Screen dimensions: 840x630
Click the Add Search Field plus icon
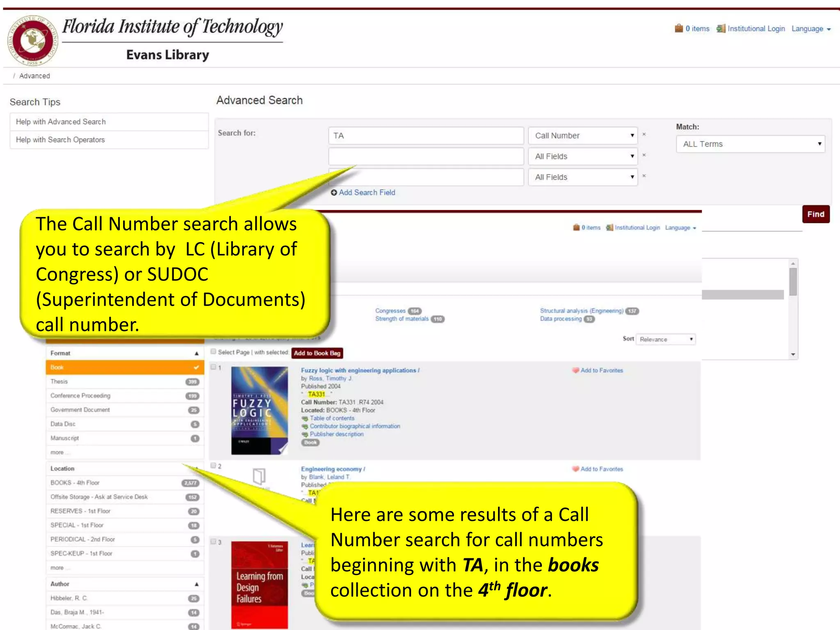[x=334, y=192]
